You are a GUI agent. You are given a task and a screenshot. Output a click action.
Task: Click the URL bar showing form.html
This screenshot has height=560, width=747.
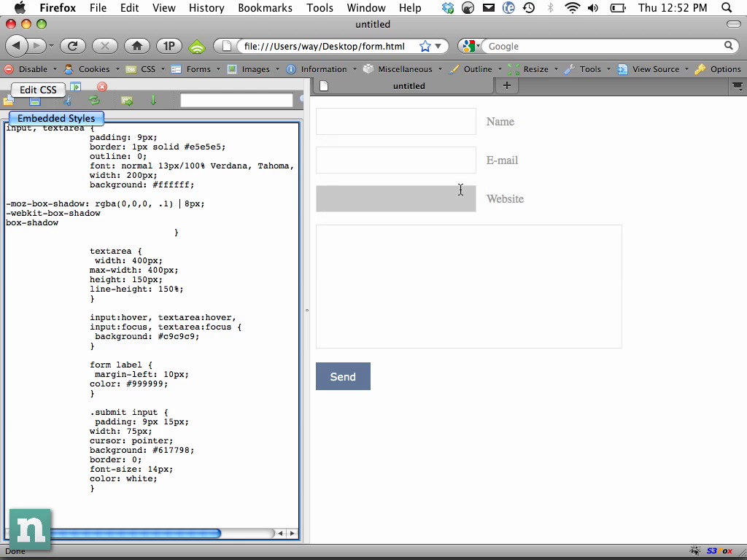tap(325, 46)
